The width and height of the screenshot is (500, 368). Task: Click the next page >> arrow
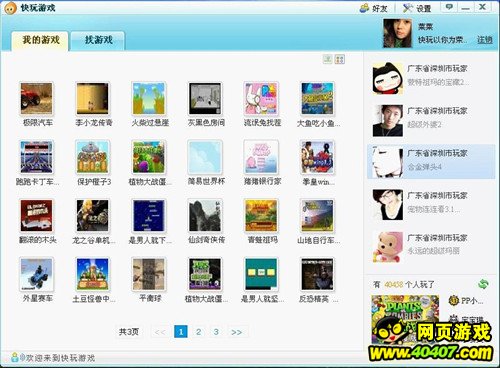(x=236, y=332)
